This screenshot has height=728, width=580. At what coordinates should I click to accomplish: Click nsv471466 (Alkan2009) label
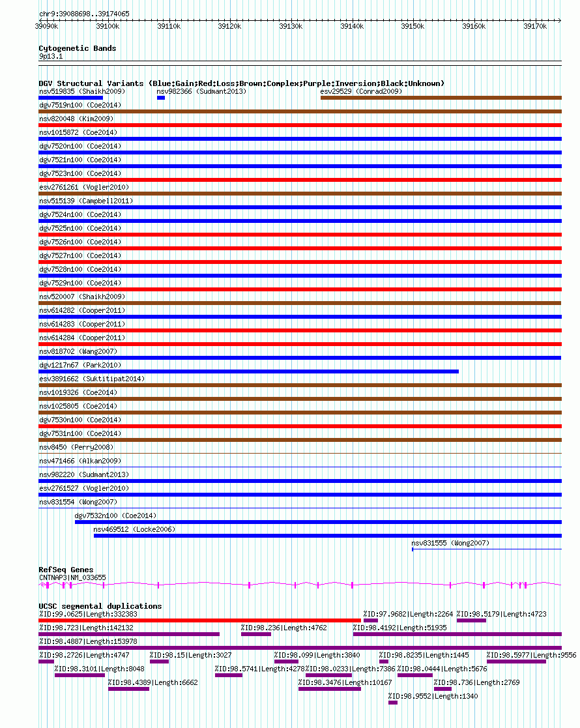click(80, 461)
